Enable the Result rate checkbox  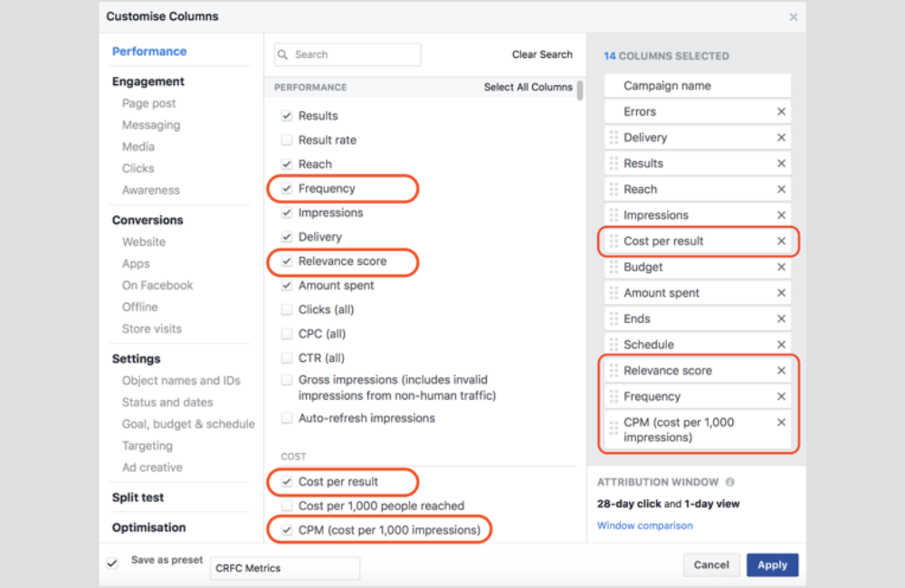tap(286, 139)
